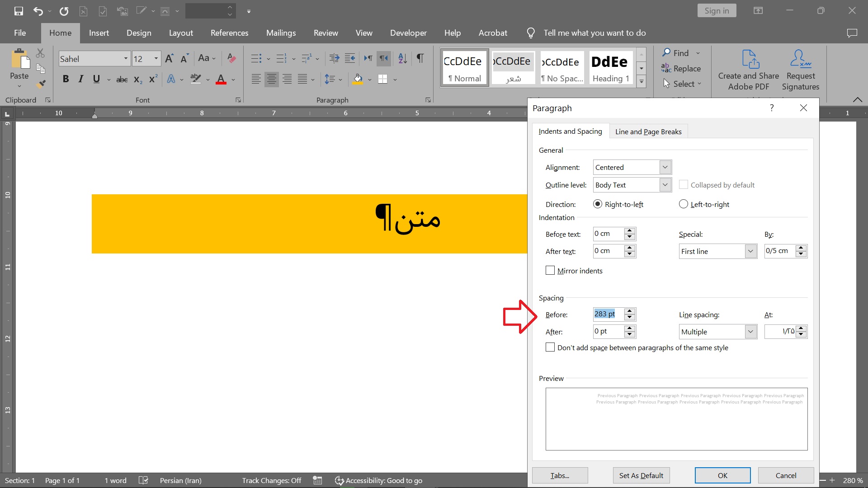The width and height of the screenshot is (868, 488).
Task: Open the font size dropdown
Action: (x=156, y=59)
